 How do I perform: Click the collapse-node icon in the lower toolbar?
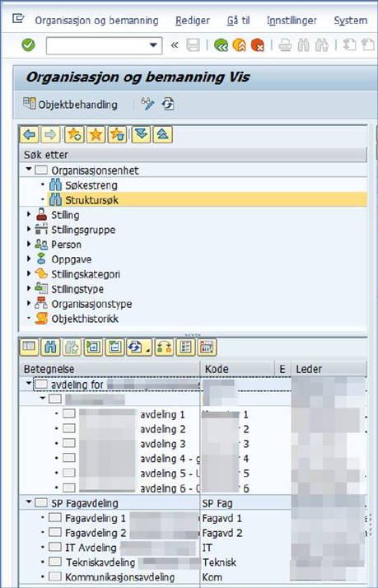click(x=114, y=348)
